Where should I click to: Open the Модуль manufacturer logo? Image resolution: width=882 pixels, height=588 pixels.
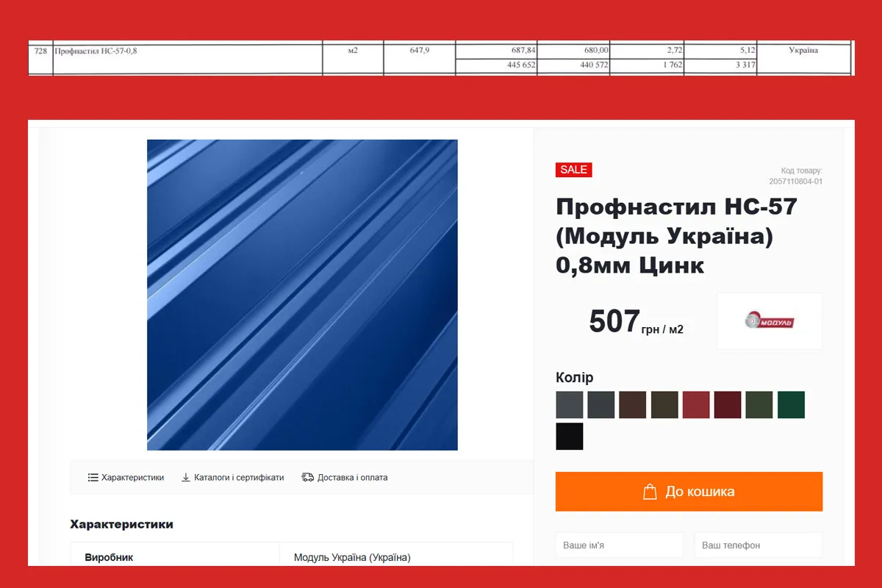point(769,321)
